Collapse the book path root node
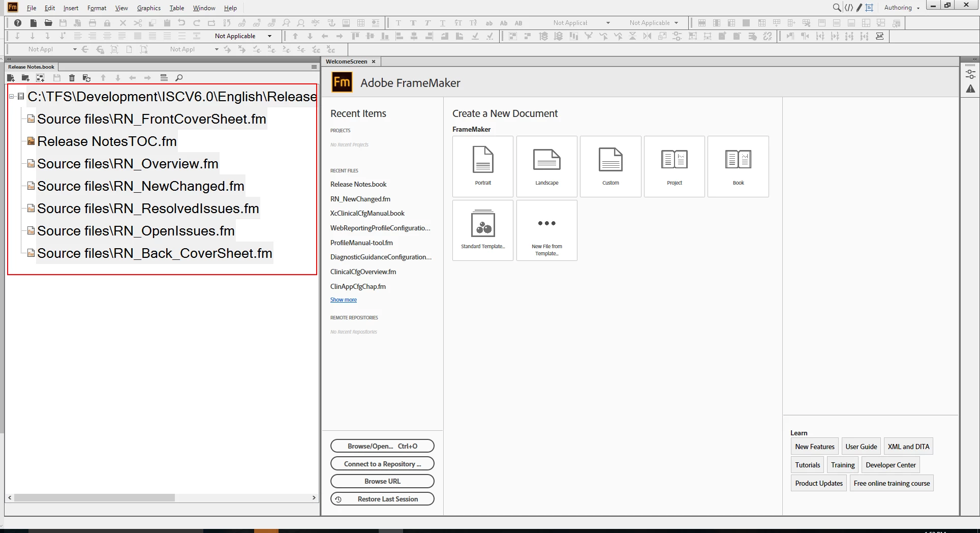Screen dimensions: 980x533 click(12, 97)
